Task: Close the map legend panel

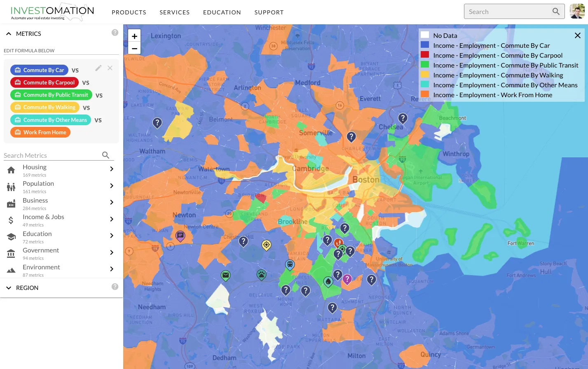Action: click(577, 36)
